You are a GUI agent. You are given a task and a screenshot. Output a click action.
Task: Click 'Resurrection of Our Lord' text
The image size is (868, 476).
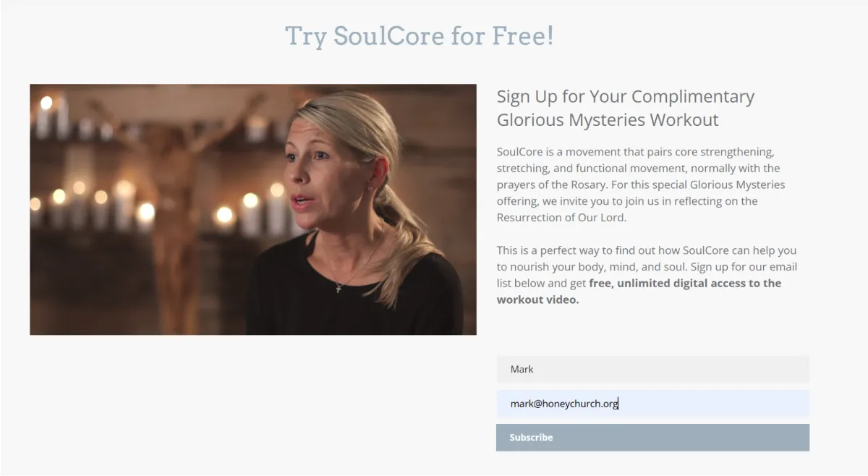click(x=560, y=218)
